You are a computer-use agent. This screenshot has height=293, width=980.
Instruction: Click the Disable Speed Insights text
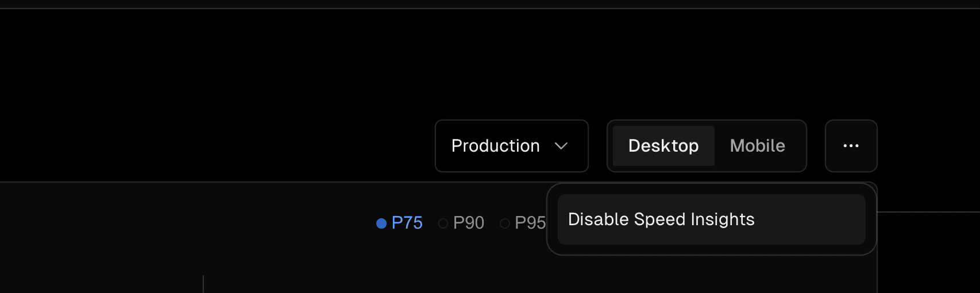coord(661,219)
